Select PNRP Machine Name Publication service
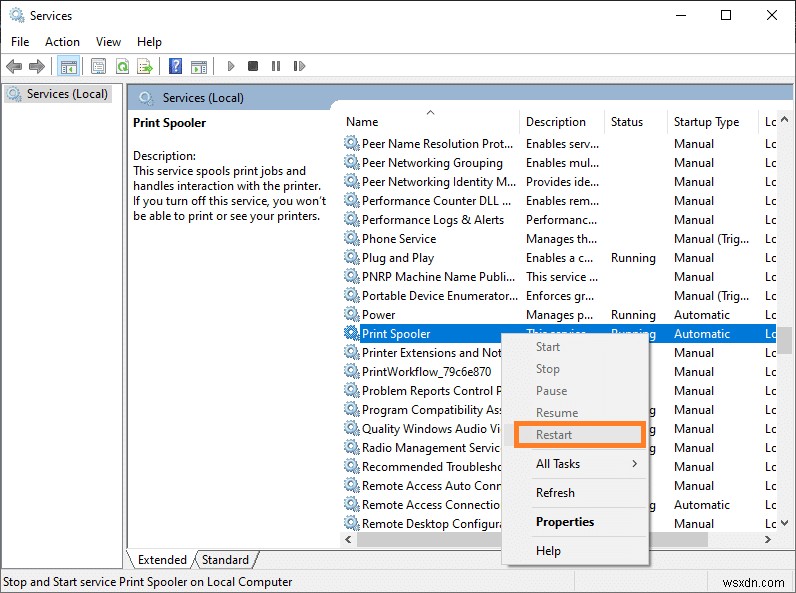The height and width of the screenshot is (593, 796). [559, 277]
